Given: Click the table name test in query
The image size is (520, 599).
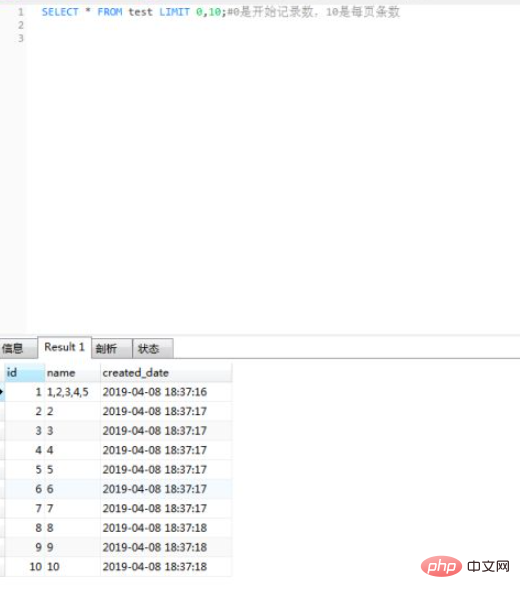Looking at the screenshot, I should tap(140, 12).
